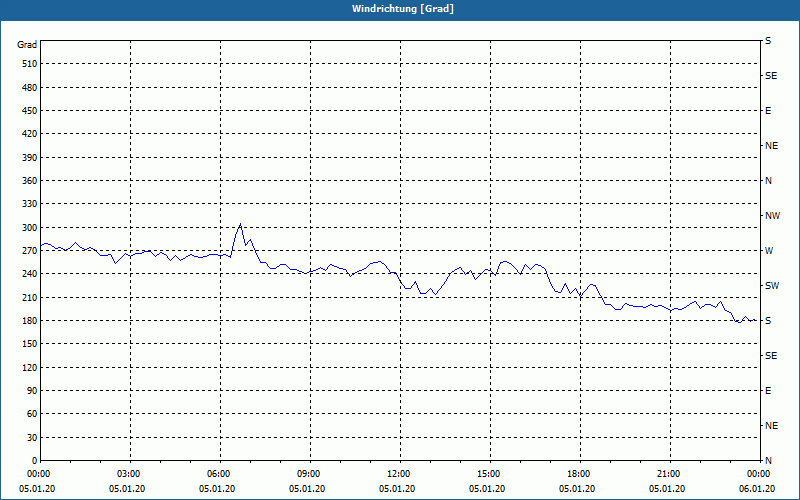
Task: Select the 390 axis value
Action: (x=30, y=157)
